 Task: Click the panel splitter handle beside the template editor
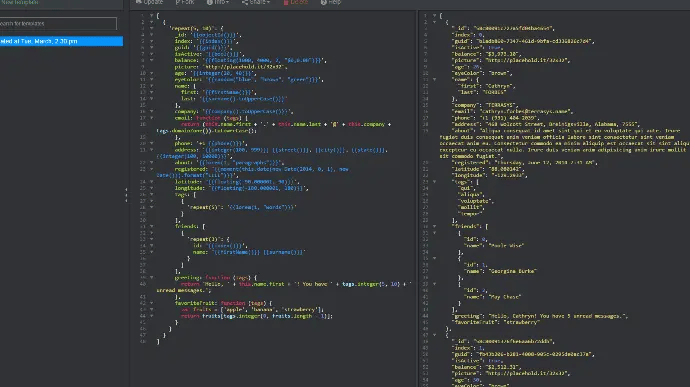tap(126, 195)
